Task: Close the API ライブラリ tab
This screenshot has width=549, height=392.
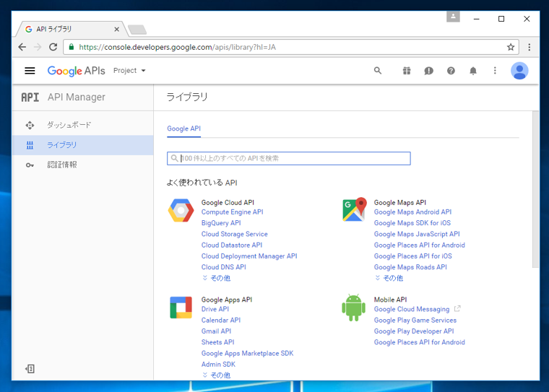Action: (116, 30)
